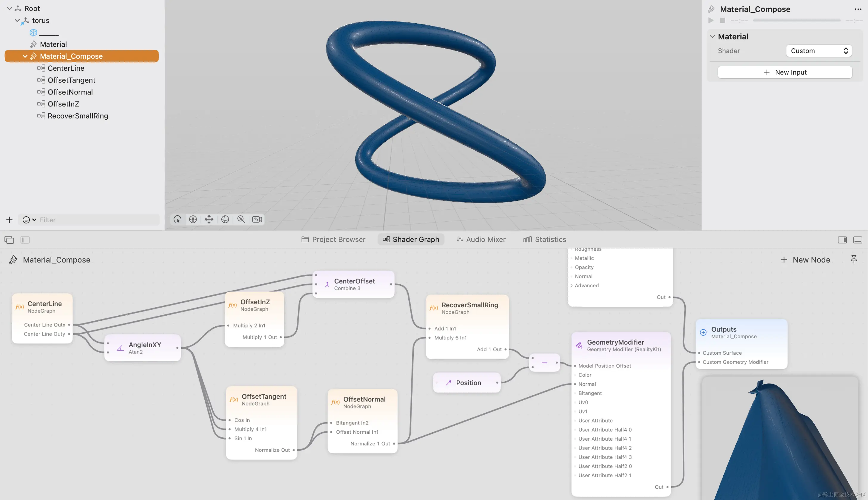Select the Position node
868x500 pixels.
point(467,382)
